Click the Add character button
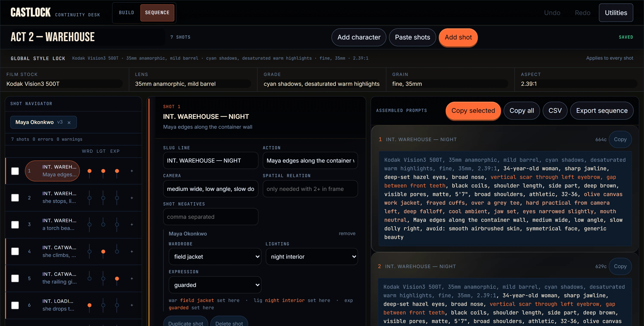 tap(359, 37)
